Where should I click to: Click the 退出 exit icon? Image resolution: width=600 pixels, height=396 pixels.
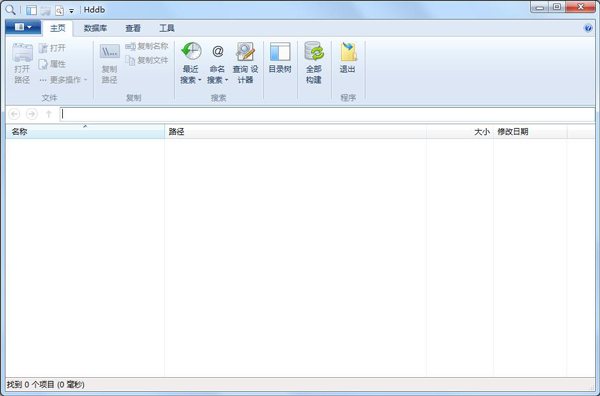pyautogui.click(x=348, y=58)
